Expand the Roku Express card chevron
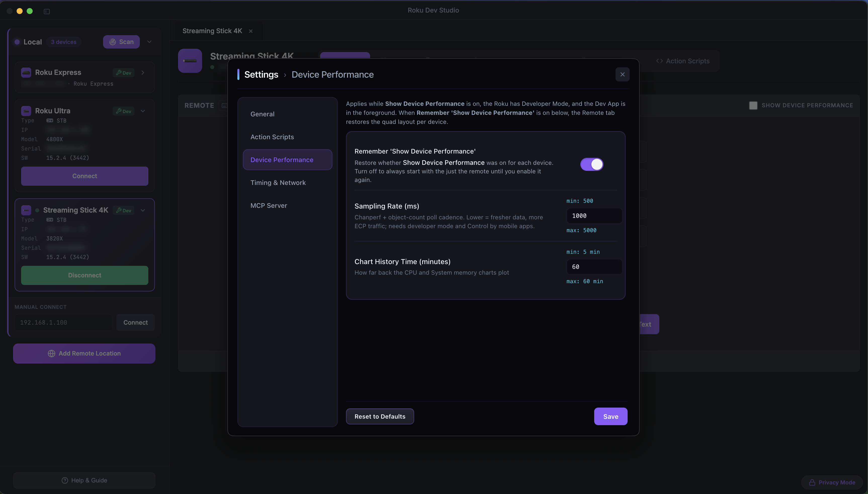This screenshot has width=868, height=494. (x=143, y=73)
